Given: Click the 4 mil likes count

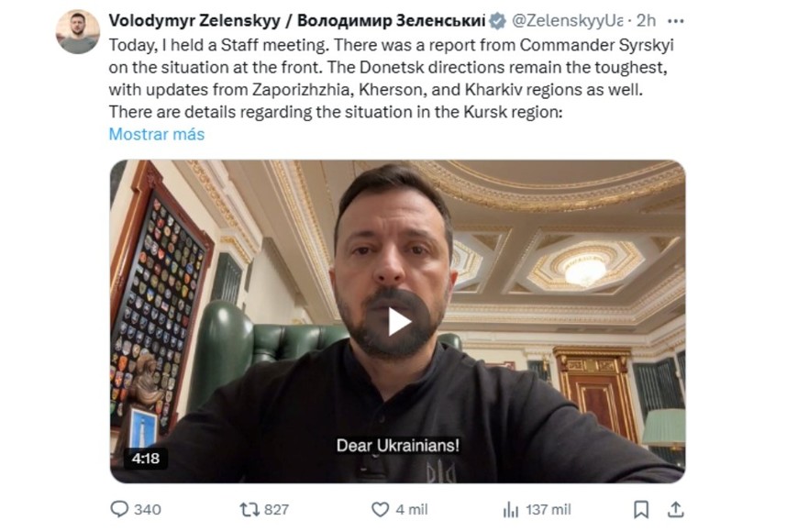Looking at the screenshot, I should coord(411,510).
